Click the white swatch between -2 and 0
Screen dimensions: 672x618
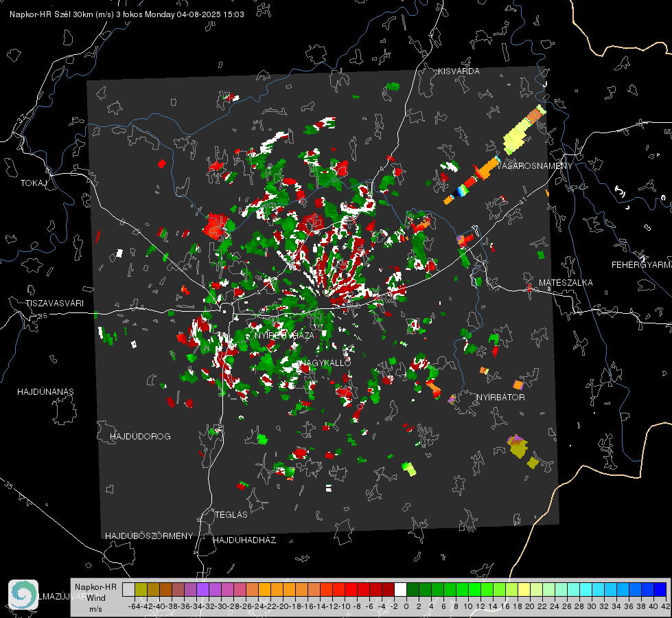(x=400, y=590)
